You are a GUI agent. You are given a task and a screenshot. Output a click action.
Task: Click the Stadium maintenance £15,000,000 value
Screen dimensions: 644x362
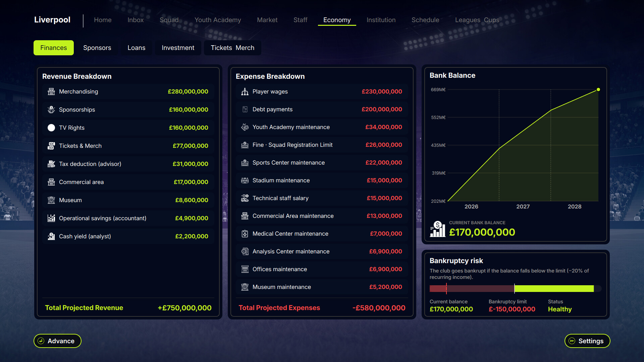384,180
